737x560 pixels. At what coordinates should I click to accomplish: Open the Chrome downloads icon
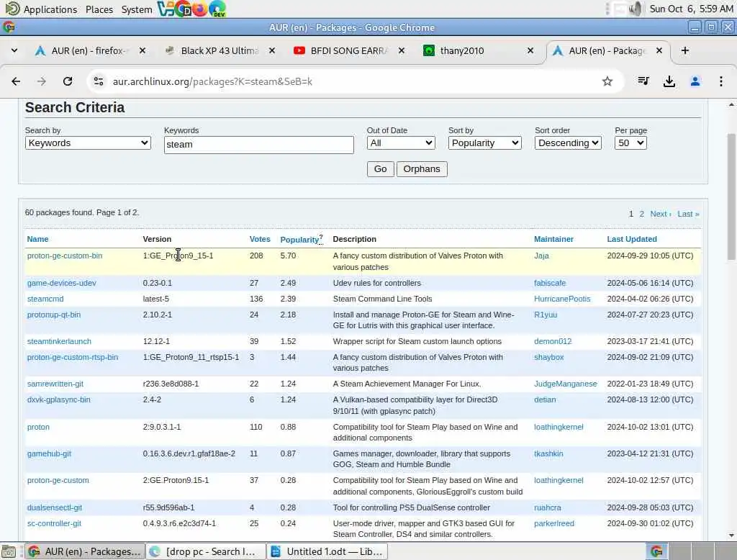click(669, 81)
